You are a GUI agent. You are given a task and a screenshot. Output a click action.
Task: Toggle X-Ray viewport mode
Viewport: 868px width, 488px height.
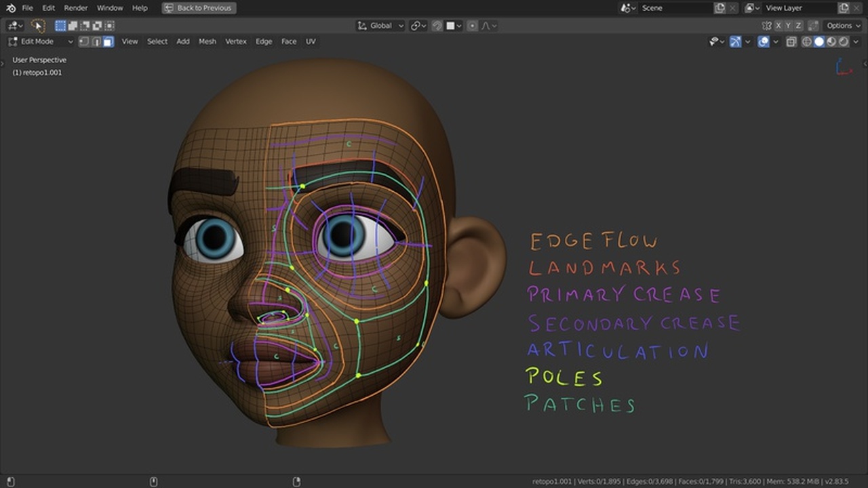[791, 41]
